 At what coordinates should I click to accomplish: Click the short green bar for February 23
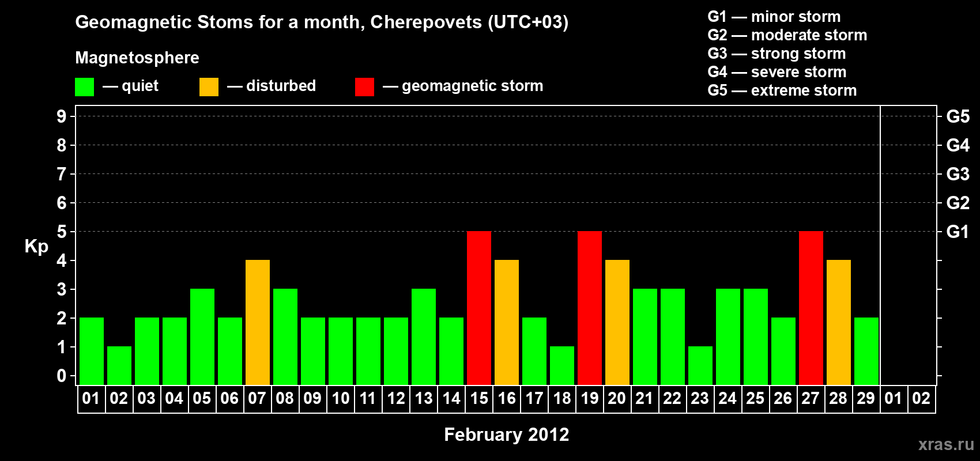tap(700, 366)
